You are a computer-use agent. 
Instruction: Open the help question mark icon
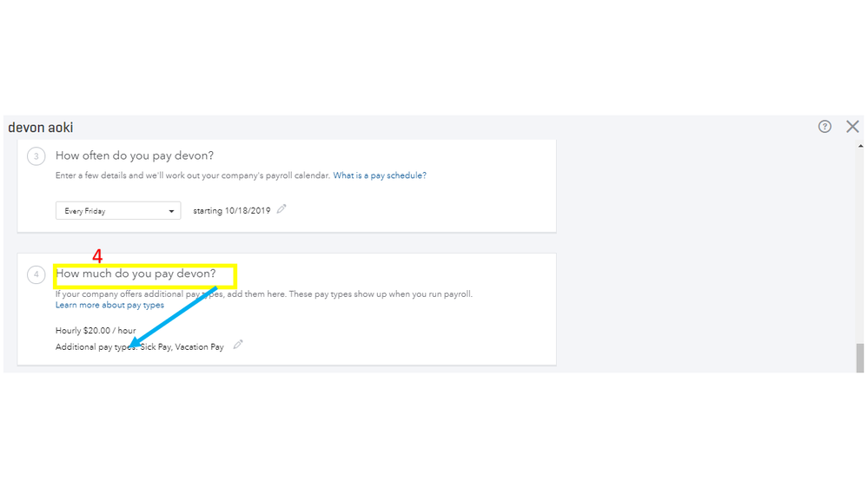(825, 127)
